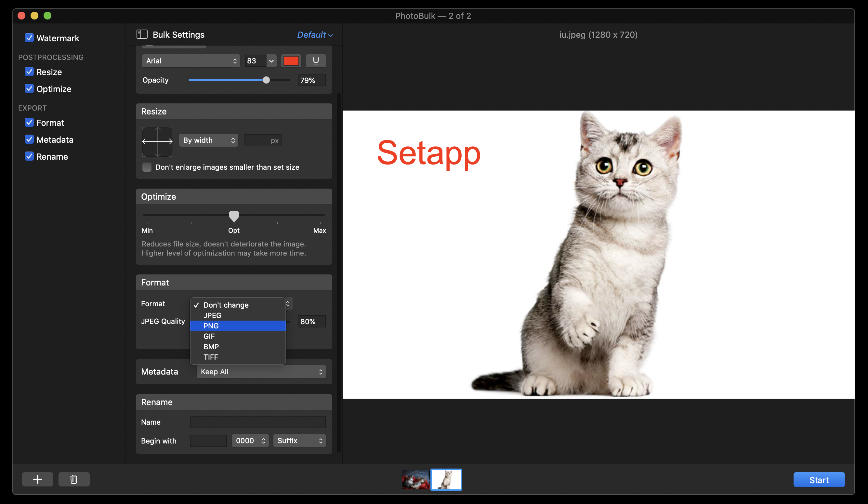Image resolution: width=868 pixels, height=504 pixels.
Task: Click the Default preset settings icon
Action: point(315,34)
